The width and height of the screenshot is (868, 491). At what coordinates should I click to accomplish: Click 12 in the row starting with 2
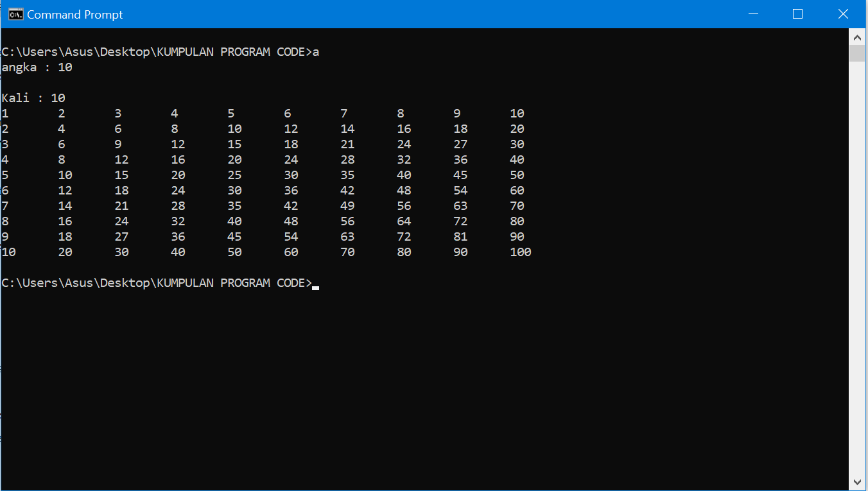[291, 129]
